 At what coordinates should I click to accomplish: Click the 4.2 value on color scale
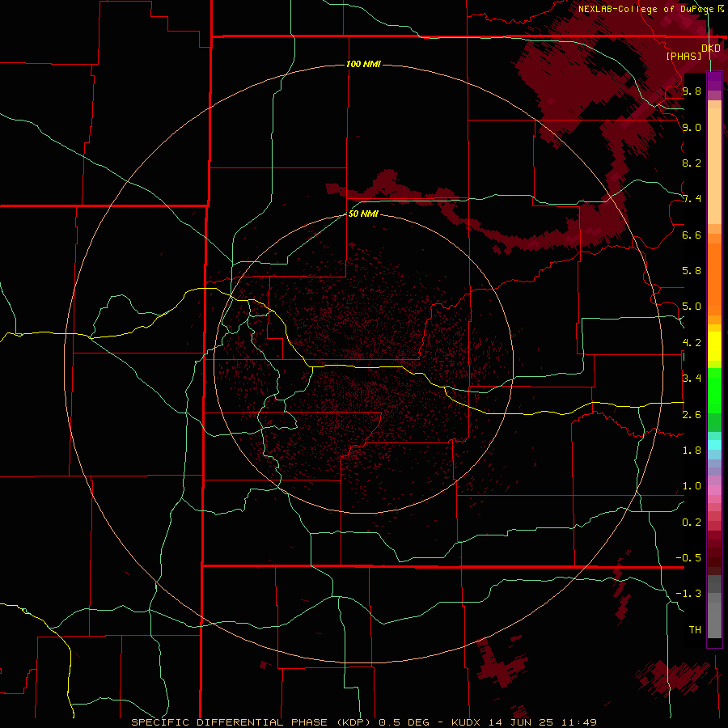point(692,343)
